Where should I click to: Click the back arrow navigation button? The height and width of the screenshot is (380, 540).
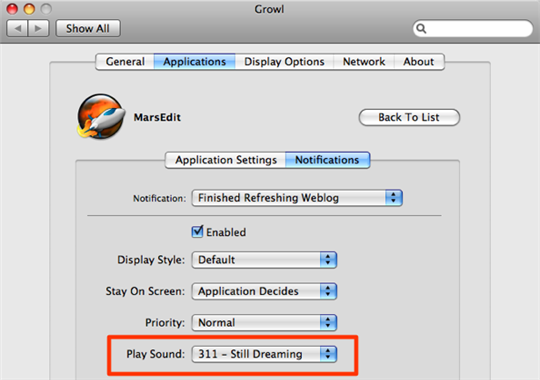coord(17,28)
